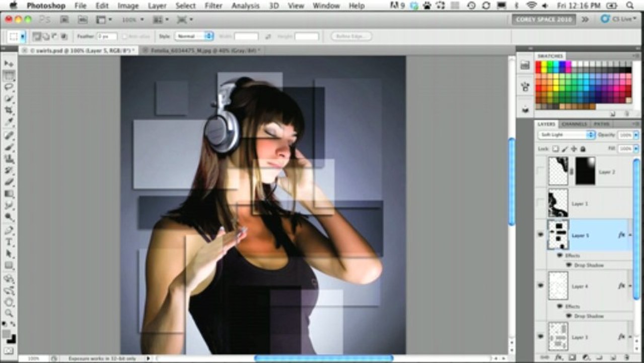Click the Layer 2 mask thumbnail
Viewport: 644px width, 363px height.
tap(585, 171)
